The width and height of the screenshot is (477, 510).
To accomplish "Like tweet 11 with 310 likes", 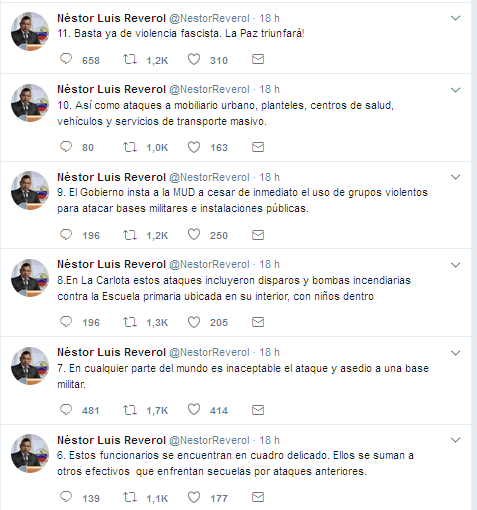I will [194, 59].
